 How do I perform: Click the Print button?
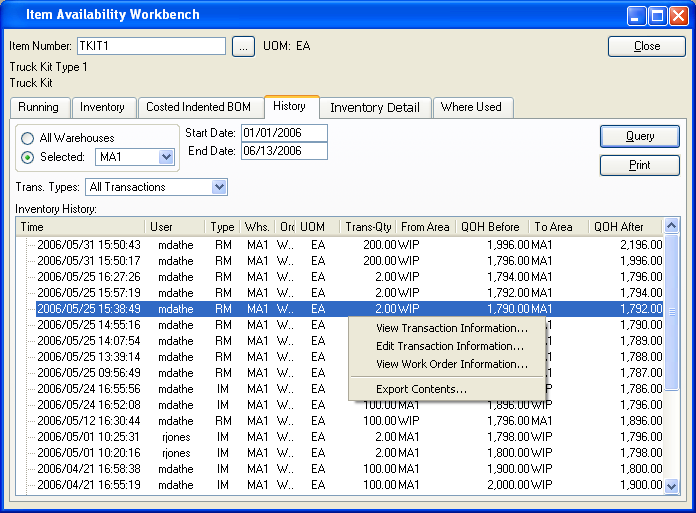(640, 165)
